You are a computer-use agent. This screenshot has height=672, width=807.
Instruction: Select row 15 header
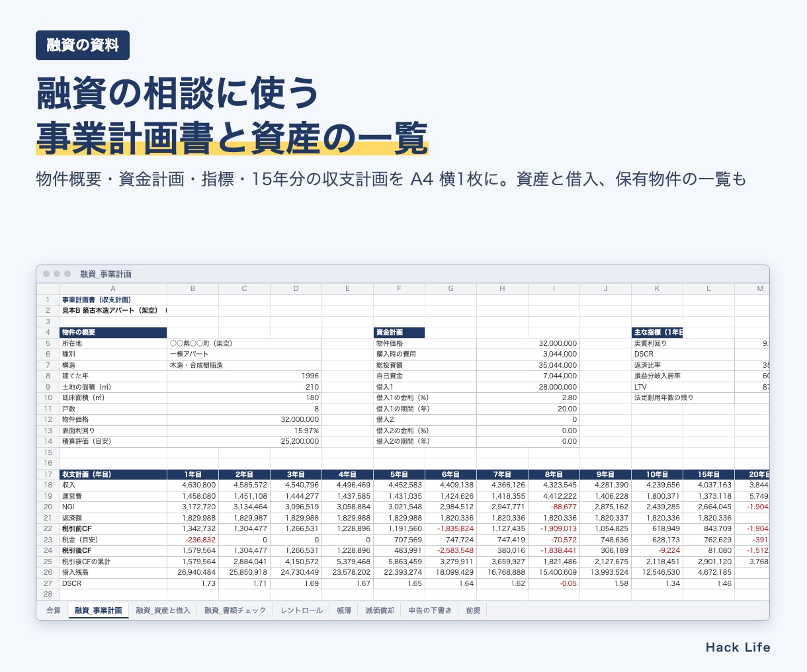[x=48, y=452]
